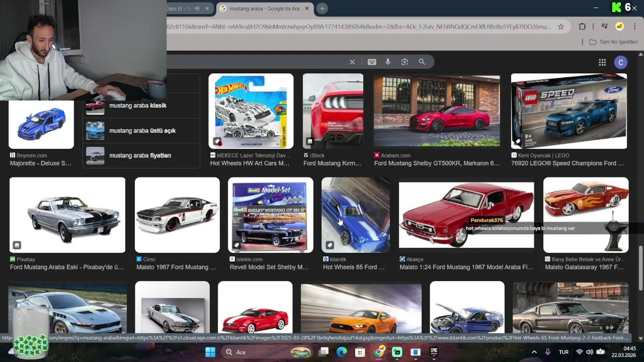644x362 pixels.
Task: Open the Beymen.com blue Majorette car image
Action: [41, 125]
